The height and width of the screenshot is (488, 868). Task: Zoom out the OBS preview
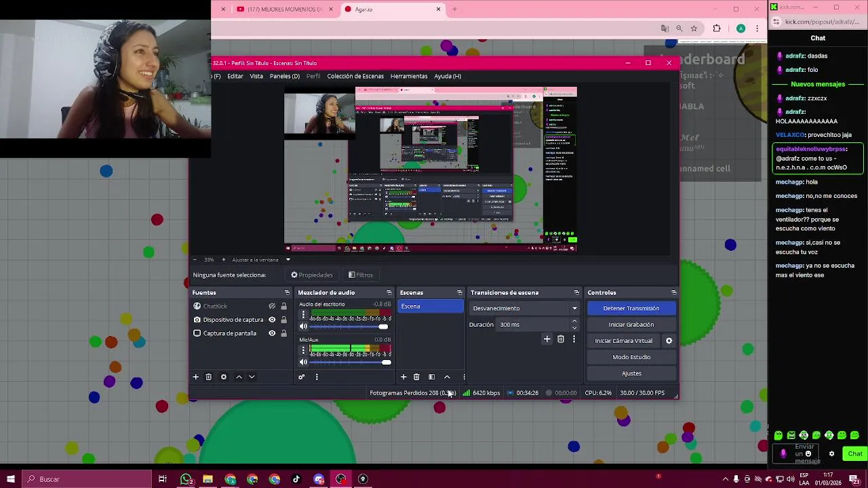(195, 260)
